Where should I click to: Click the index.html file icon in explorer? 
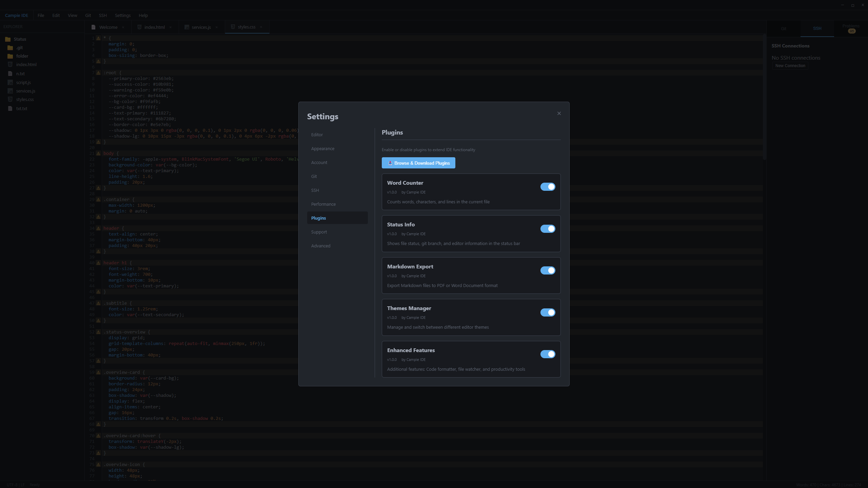coord(10,64)
